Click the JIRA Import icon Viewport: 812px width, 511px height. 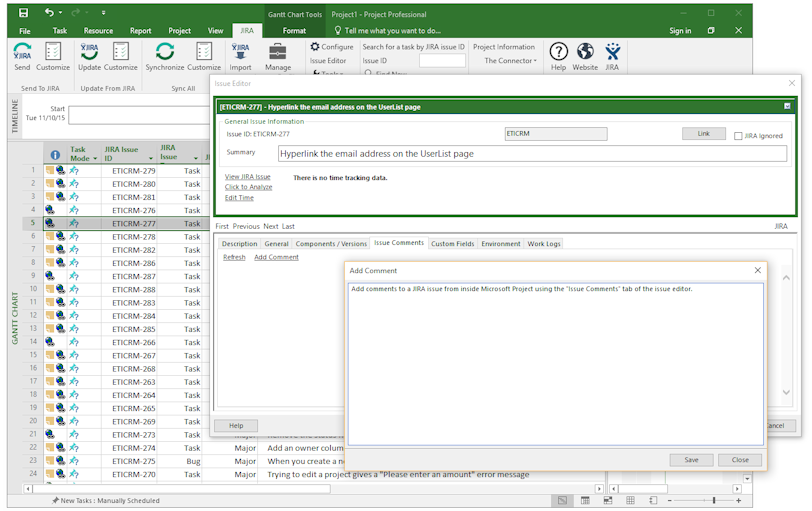click(240, 52)
